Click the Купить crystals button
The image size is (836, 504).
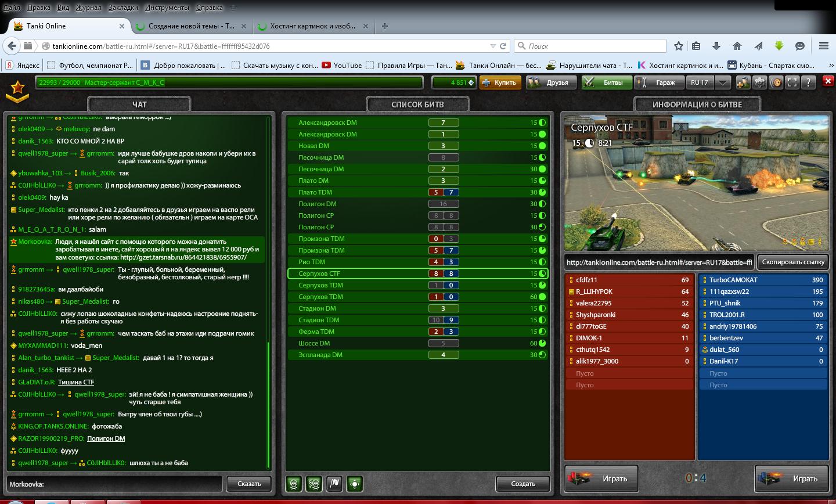(x=500, y=82)
